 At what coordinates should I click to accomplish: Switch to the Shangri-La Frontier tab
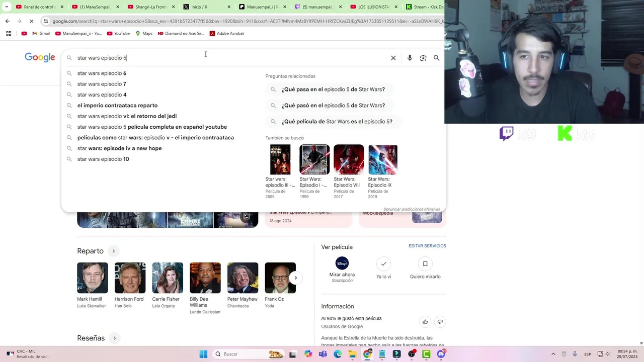(x=150, y=7)
